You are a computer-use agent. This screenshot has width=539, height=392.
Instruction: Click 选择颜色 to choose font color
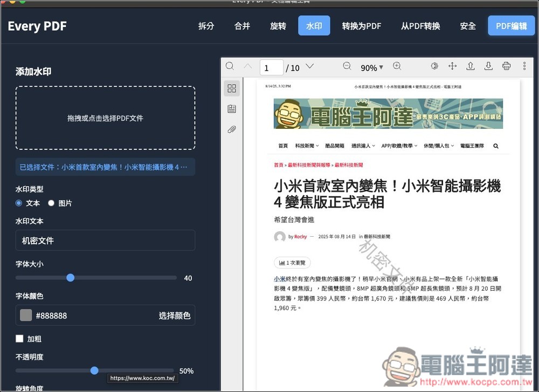pos(175,315)
